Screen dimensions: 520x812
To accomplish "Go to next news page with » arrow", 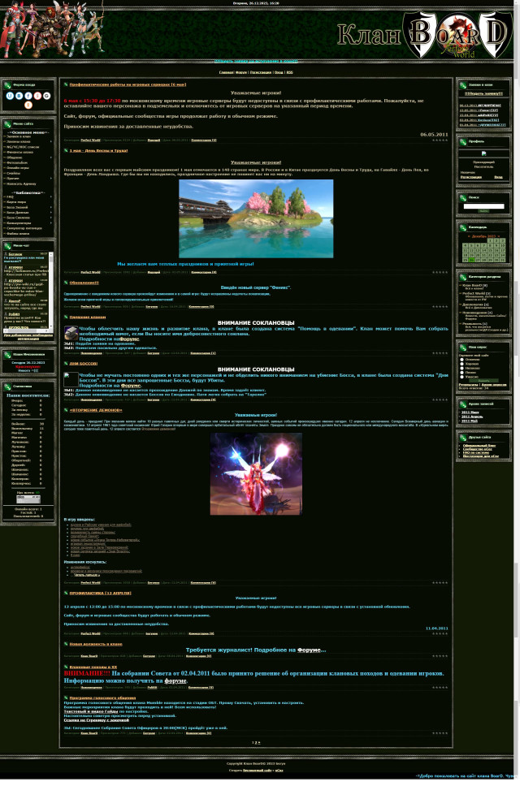I will (x=259, y=743).
